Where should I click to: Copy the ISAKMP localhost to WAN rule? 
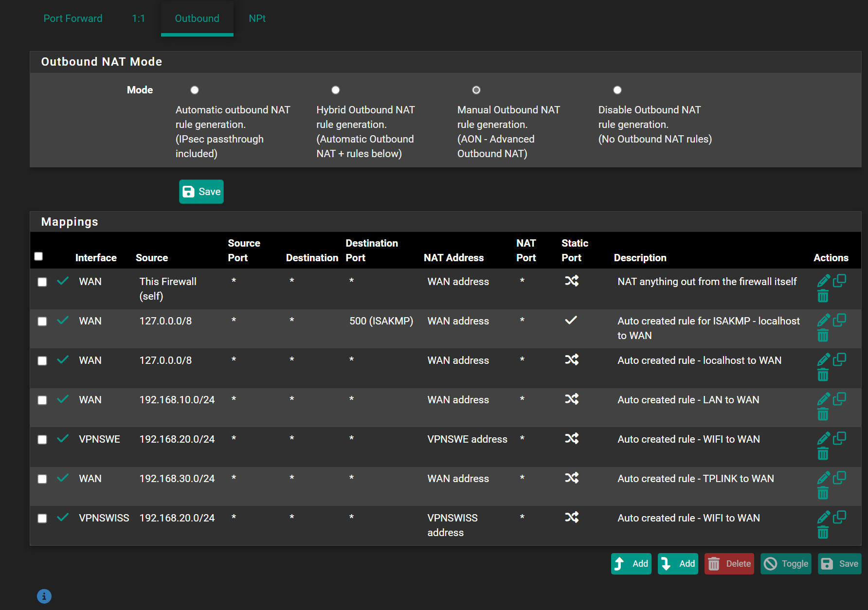[x=839, y=320]
